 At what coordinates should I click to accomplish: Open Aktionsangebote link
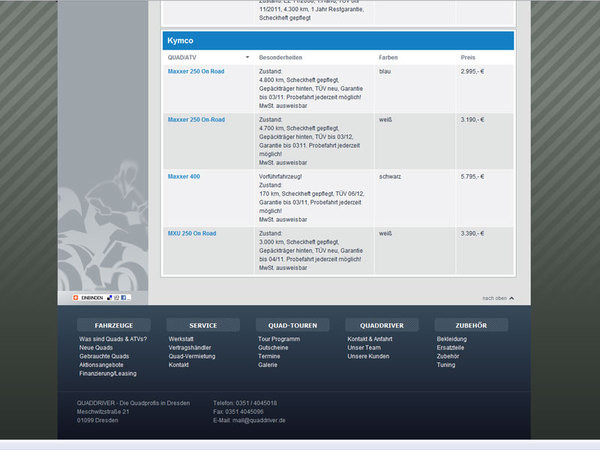[x=101, y=365]
